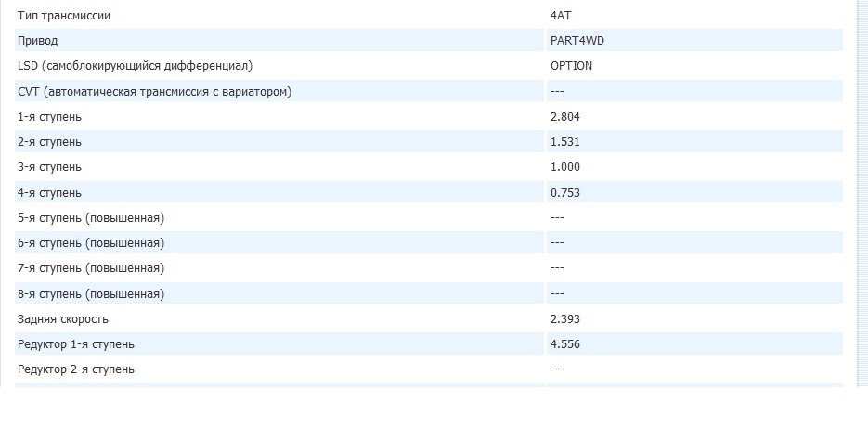Click the '1-я ступень' gear label
The image size is (868, 427).
[49, 117]
